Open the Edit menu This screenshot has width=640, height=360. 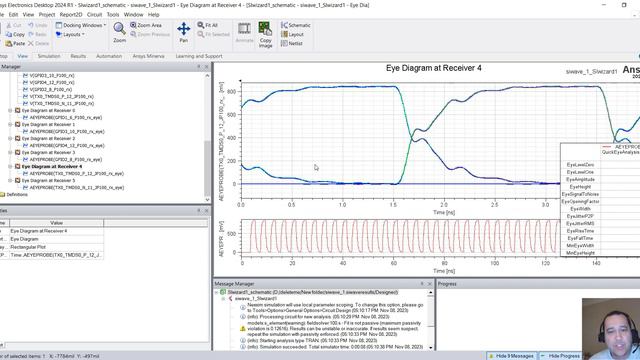(x=13, y=15)
